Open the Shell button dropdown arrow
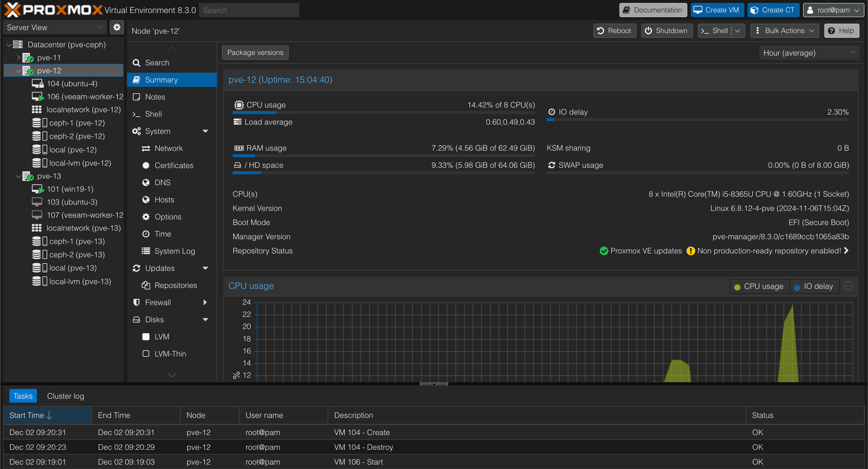The image size is (868, 469). click(738, 31)
